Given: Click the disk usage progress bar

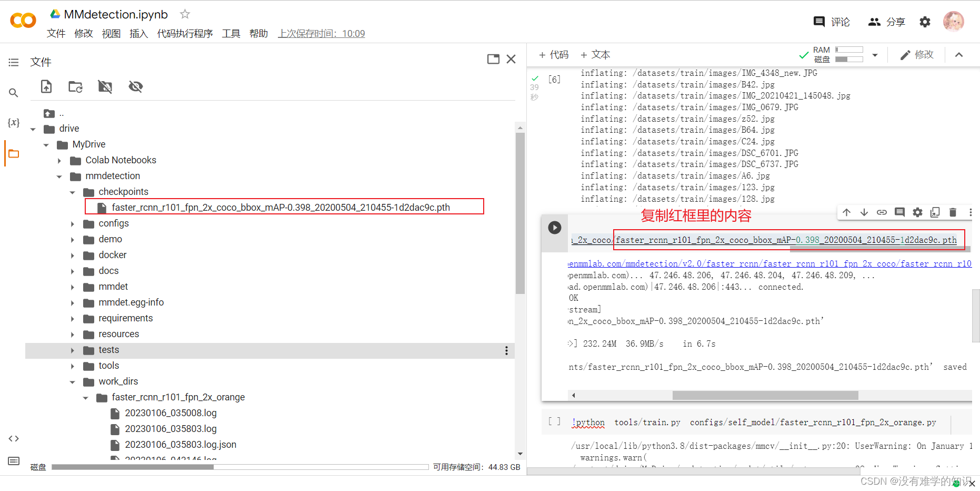Looking at the screenshot, I should [x=240, y=467].
